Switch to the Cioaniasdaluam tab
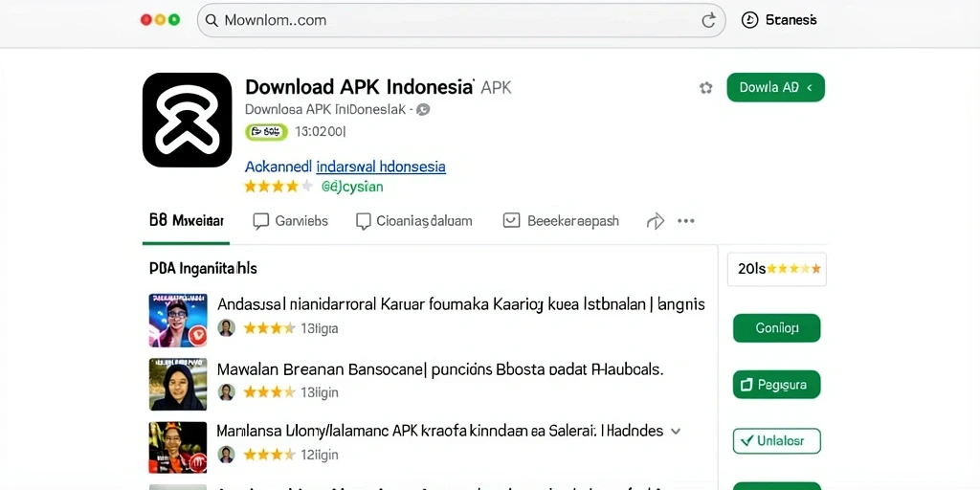Viewport: 980px width, 490px height. pyautogui.click(x=413, y=221)
